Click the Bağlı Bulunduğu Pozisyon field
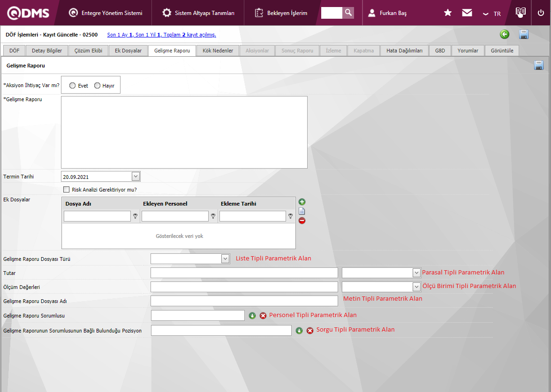The height and width of the screenshot is (392, 551). coord(221,330)
